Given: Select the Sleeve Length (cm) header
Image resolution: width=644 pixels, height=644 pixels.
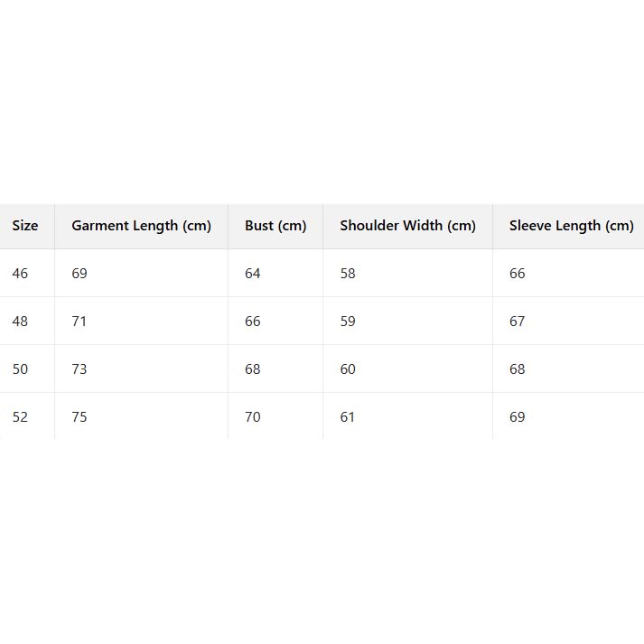Looking at the screenshot, I should 571,226.
